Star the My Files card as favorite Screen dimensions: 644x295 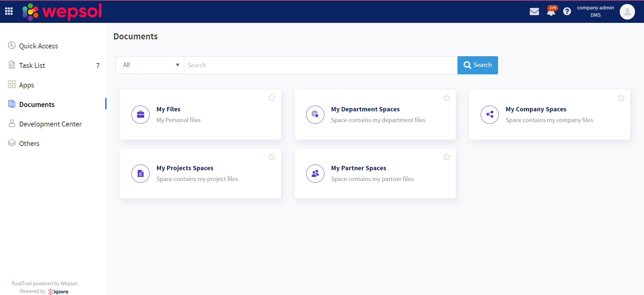pyautogui.click(x=272, y=98)
